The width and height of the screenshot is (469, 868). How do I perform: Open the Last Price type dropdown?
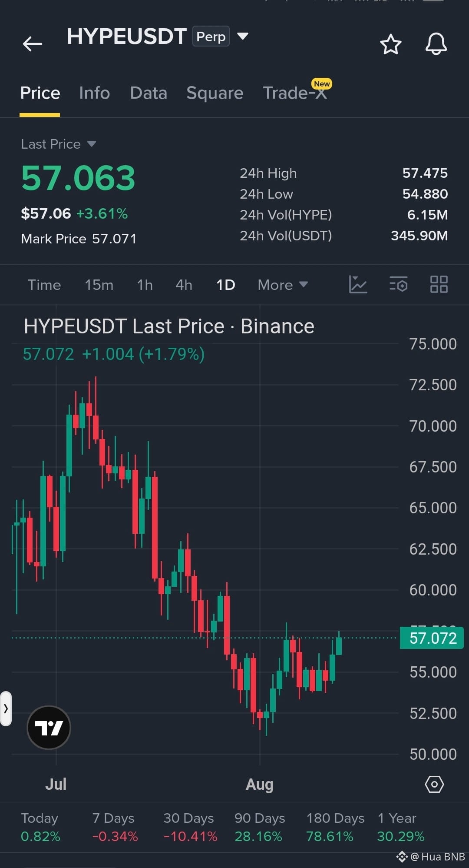pos(58,144)
